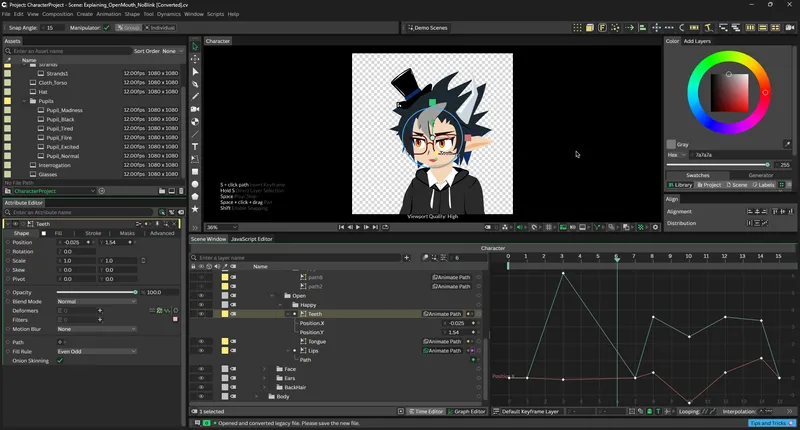Toggle visibility of the Lips layer
The image size is (800, 430).
201,351
